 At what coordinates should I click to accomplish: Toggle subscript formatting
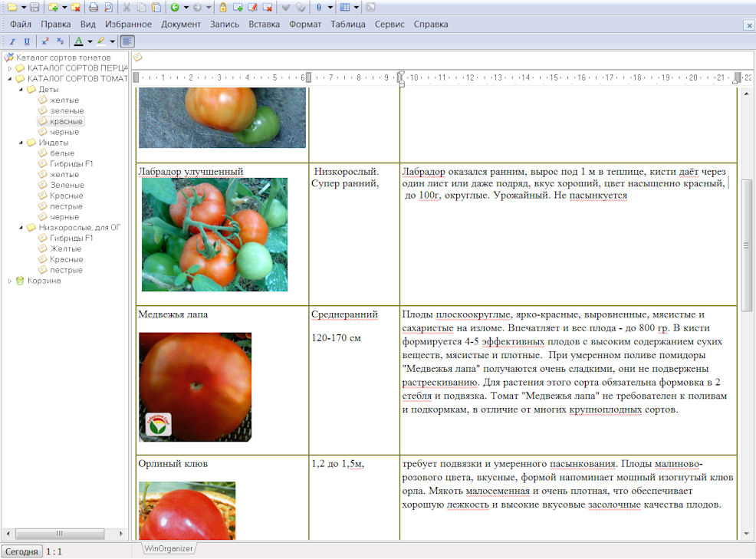60,41
